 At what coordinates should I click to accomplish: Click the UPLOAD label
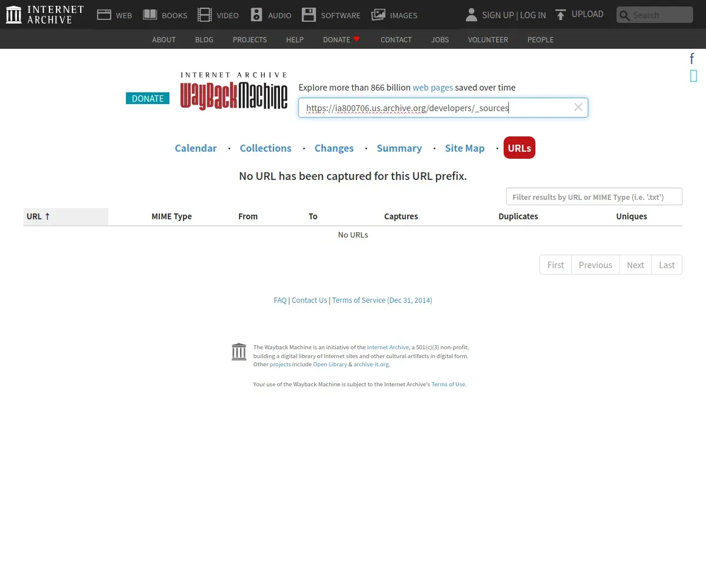click(x=588, y=14)
